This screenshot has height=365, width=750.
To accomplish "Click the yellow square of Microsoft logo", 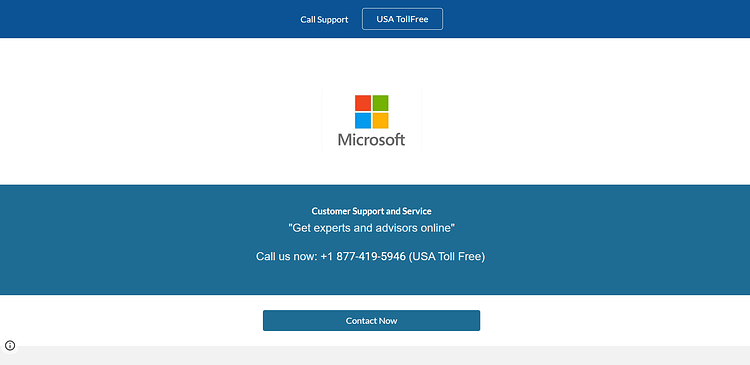I will tap(381, 121).
